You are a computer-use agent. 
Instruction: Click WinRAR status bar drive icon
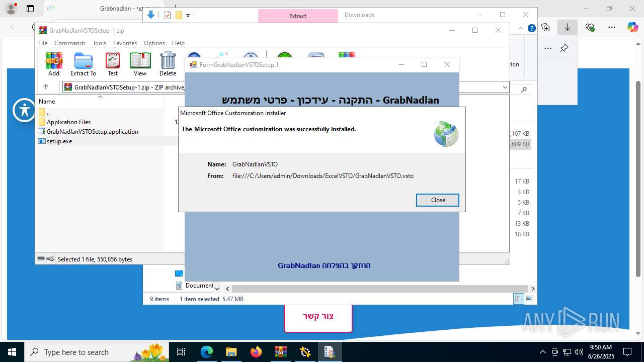tap(41, 259)
